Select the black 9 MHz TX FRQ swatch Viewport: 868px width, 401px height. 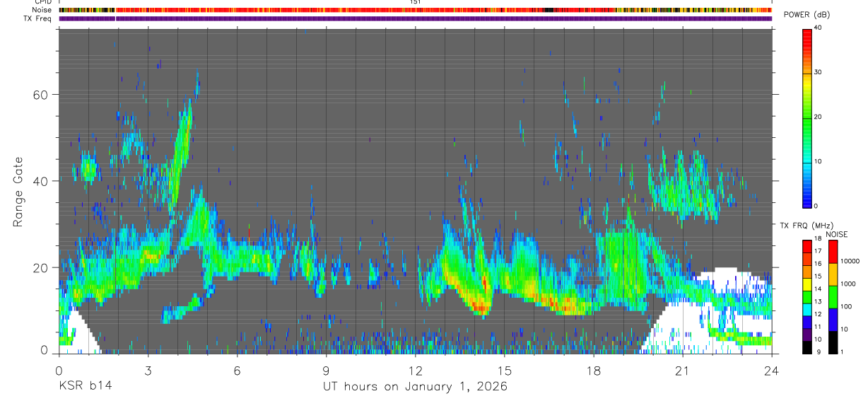pyautogui.click(x=807, y=347)
